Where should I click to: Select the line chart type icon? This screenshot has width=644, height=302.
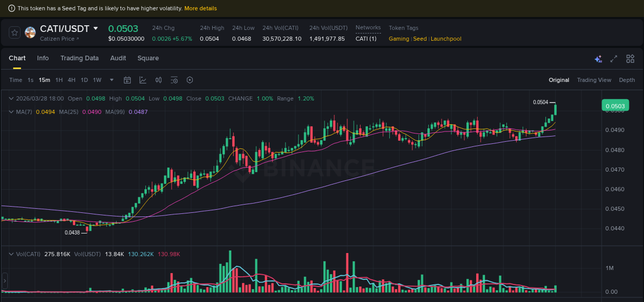143,80
